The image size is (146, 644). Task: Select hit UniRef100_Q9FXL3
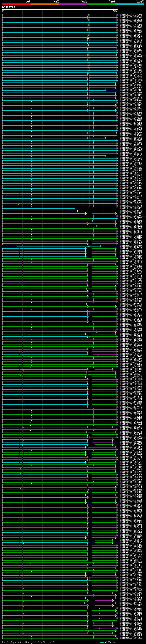[x=131, y=37]
